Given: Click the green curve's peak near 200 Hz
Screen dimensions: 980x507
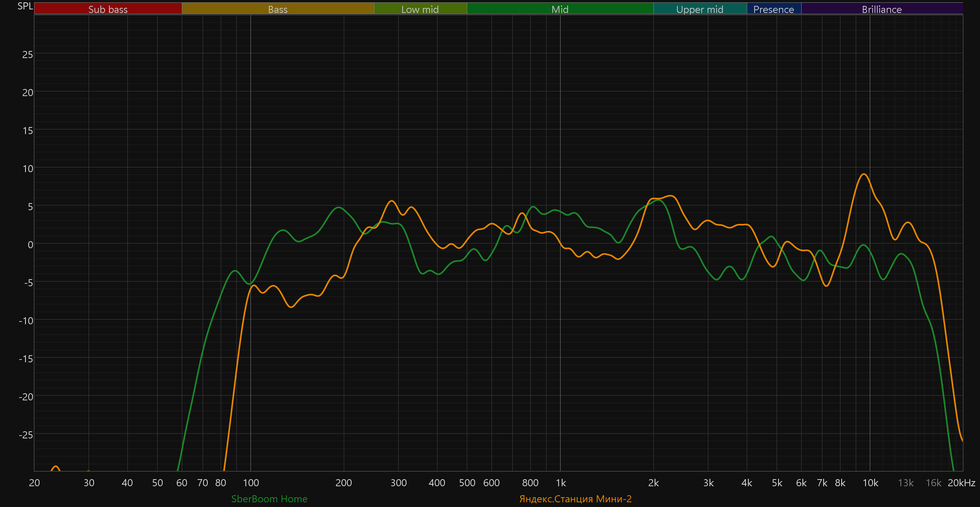Looking at the screenshot, I should [x=339, y=207].
